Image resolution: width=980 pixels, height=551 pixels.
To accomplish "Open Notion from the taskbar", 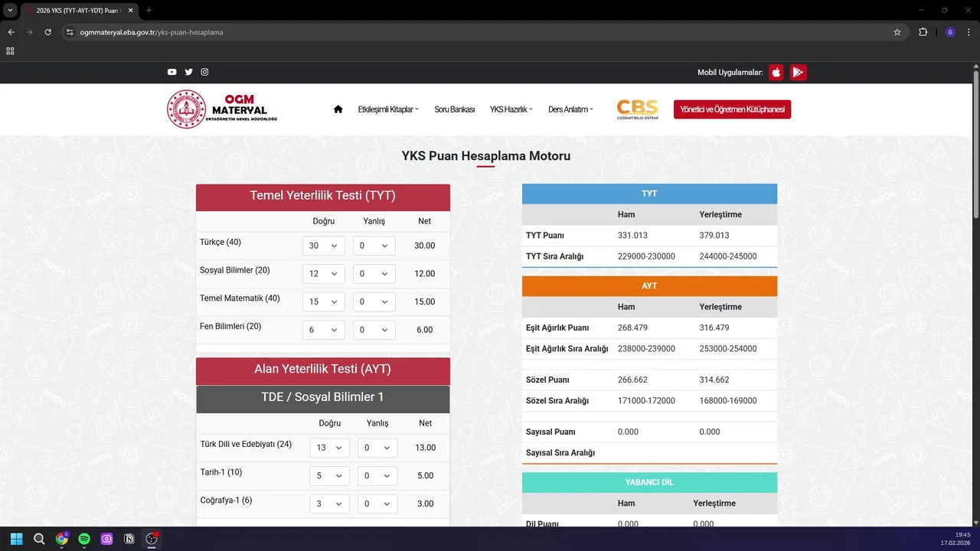I will (x=129, y=539).
